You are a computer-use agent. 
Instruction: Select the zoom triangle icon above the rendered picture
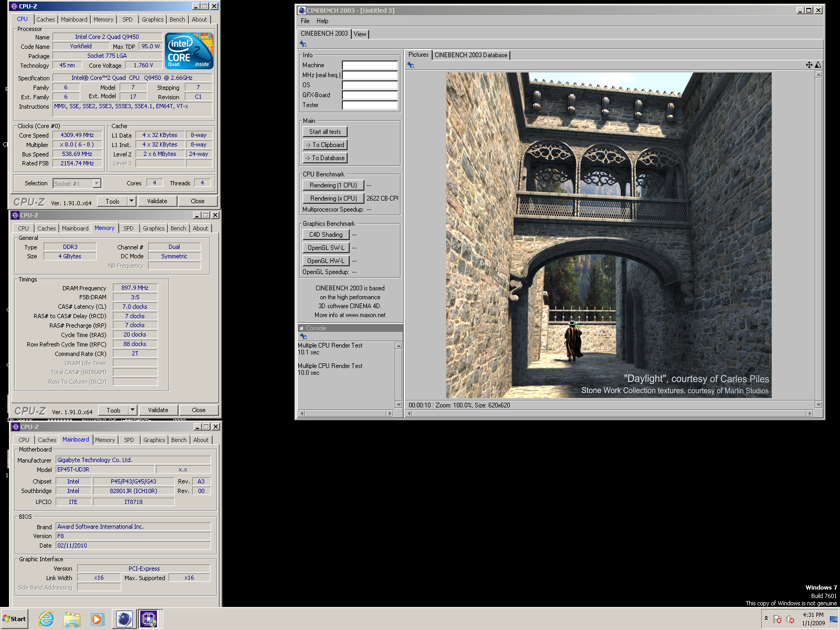[x=818, y=65]
